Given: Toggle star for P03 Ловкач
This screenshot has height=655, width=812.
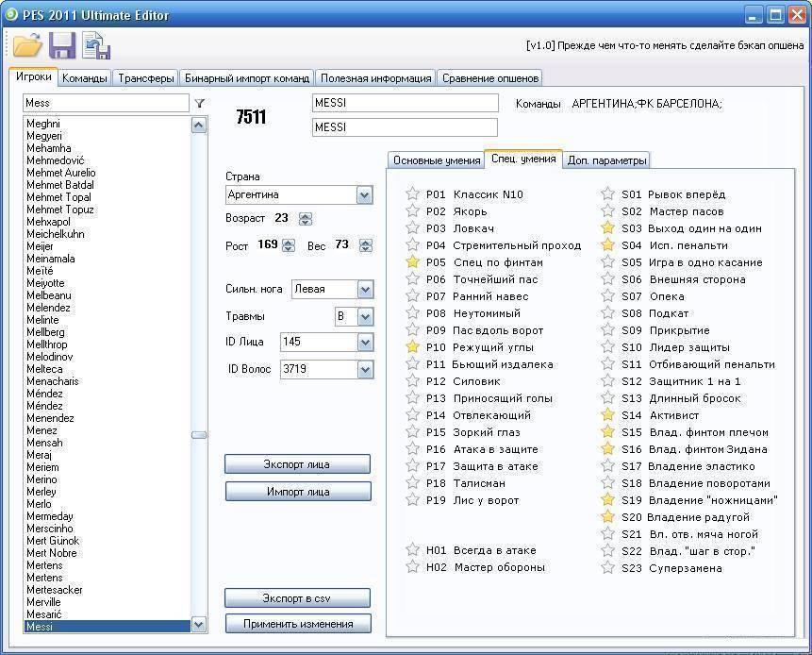Looking at the screenshot, I should pos(412,228).
